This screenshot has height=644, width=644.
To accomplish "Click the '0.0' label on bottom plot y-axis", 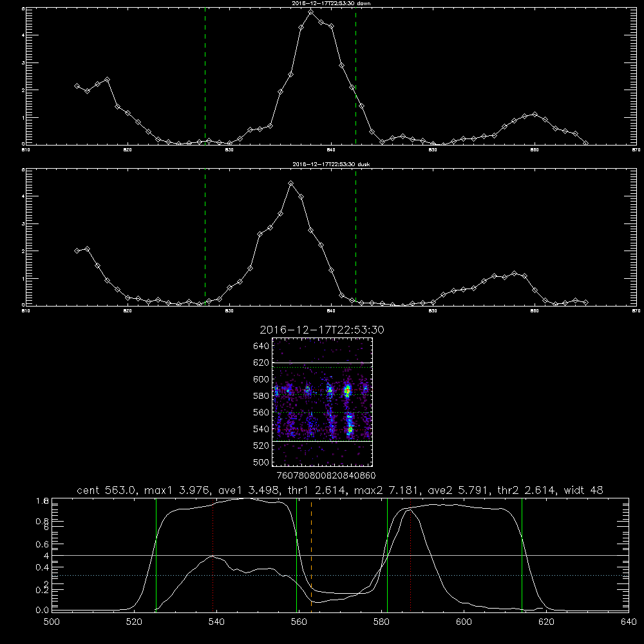I will tap(43, 610).
